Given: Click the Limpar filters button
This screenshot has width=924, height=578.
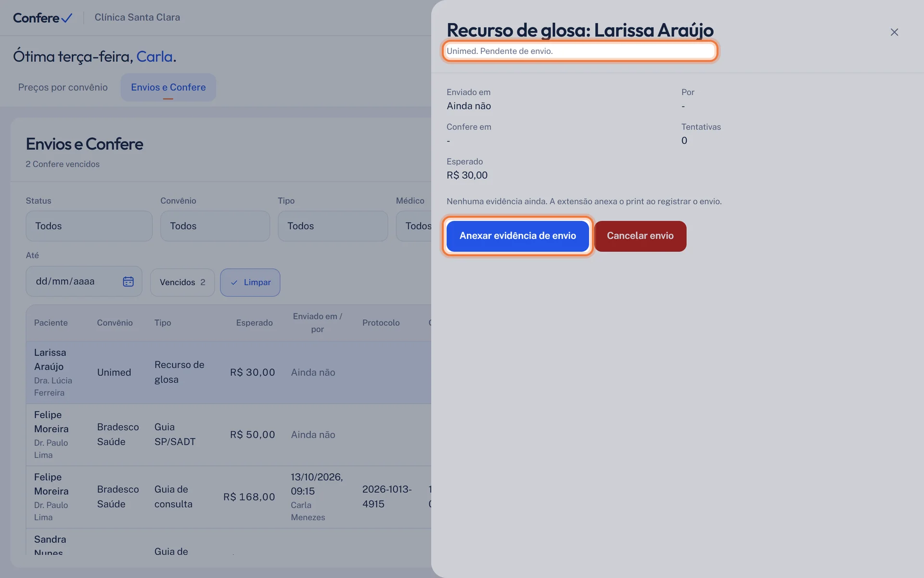Looking at the screenshot, I should [250, 282].
